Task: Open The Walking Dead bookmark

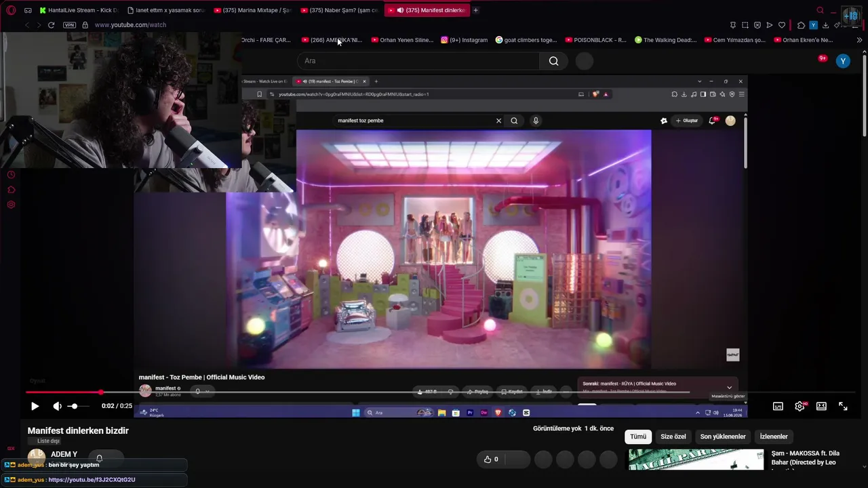Action: click(666, 40)
